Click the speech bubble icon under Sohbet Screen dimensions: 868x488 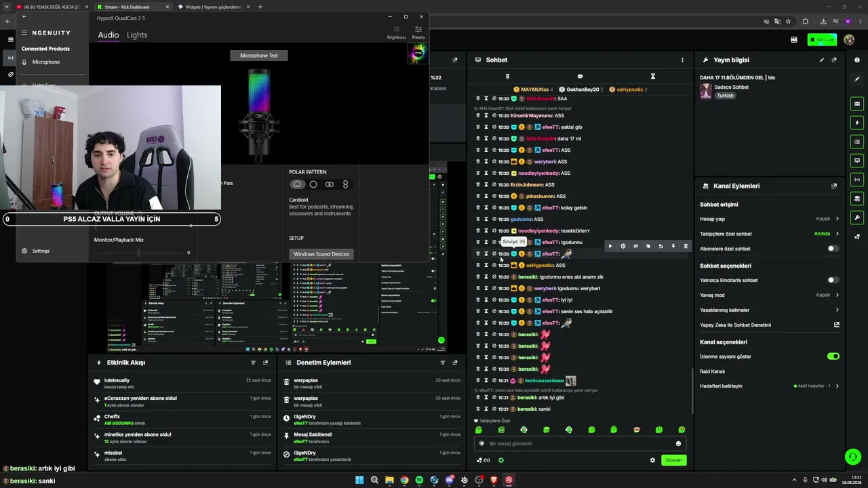(580, 76)
